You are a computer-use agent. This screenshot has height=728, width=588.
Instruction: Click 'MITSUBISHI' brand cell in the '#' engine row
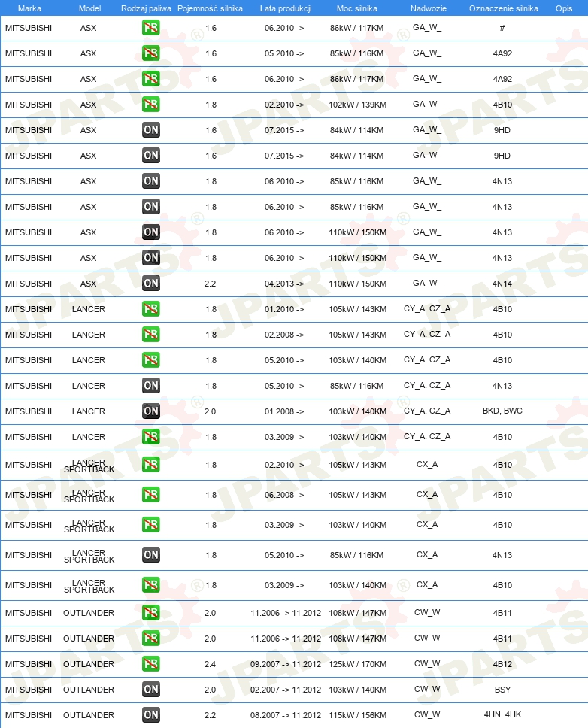pyautogui.click(x=29, y=28)
